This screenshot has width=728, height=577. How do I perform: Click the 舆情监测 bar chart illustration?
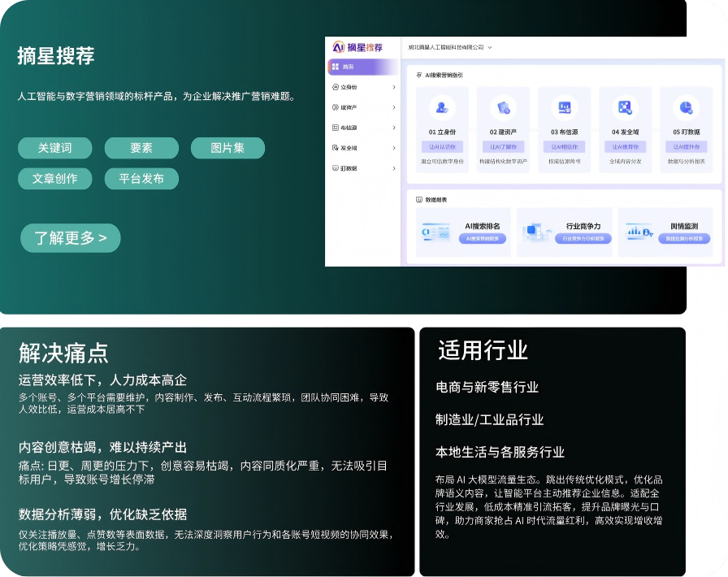pos(639,232)
